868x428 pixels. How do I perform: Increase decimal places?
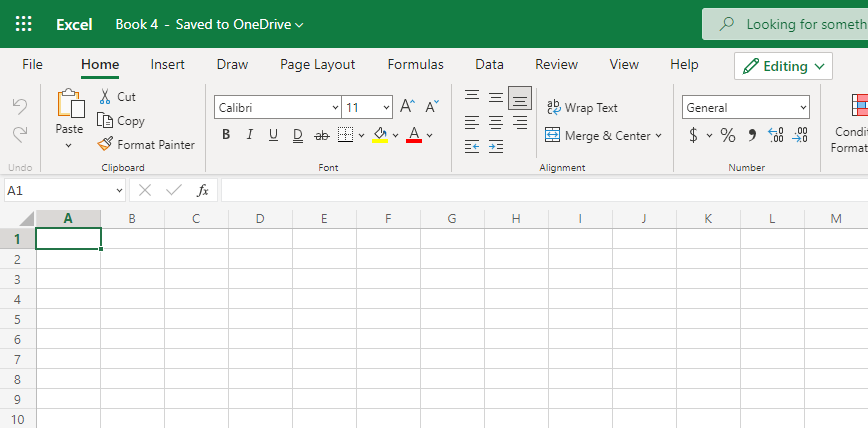[776, 135]
